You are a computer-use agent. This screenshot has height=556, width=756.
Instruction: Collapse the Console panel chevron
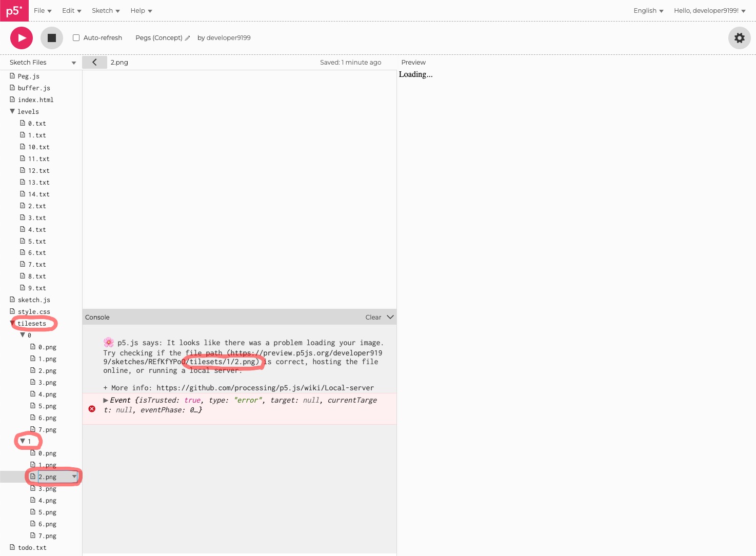tap(390, 317)
